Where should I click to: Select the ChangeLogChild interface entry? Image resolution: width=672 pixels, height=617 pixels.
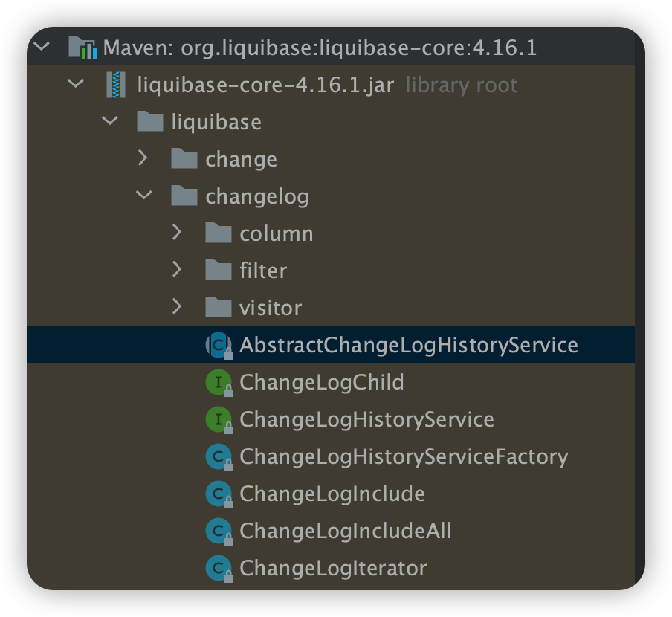point(321,382)
